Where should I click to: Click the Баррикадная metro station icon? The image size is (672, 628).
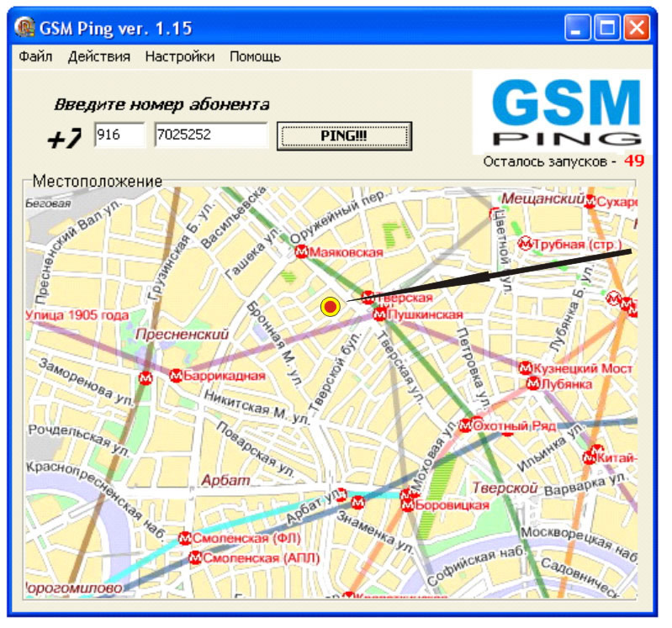pos(176,376)
